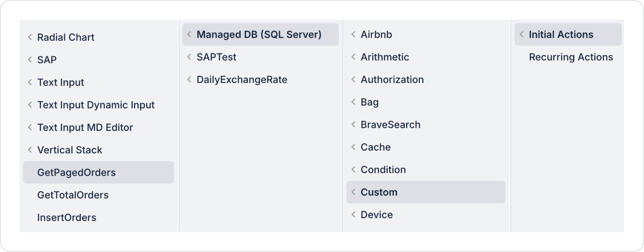Open GetTotalOrders entry
This screenshot has width=644, height=252.
(x=73, y=195)
